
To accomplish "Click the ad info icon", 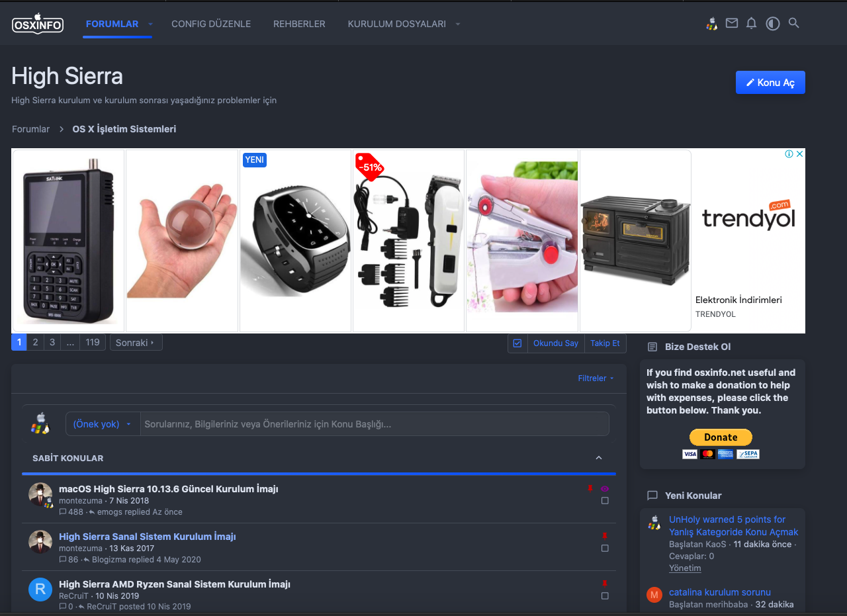I will pyautogui.click(x=789, y=154).
